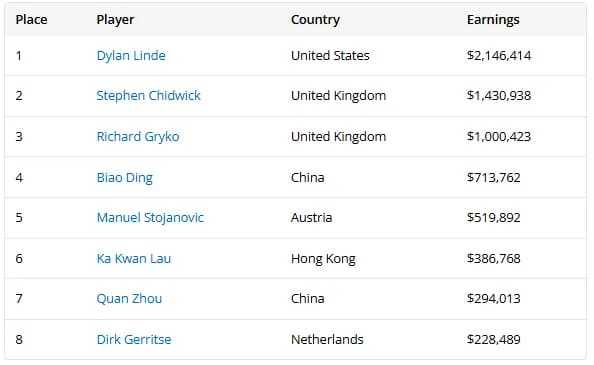Select the $2,146,414 earnings cell
This screenshot has height=365, width=594.
[499, 56]
